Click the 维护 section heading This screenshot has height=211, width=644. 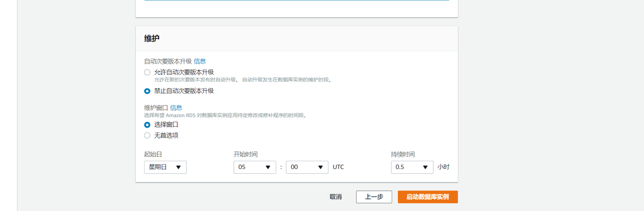152,39
